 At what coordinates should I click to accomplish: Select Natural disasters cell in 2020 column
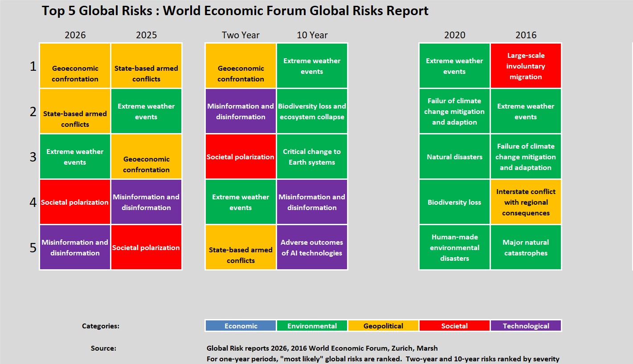pos(454,157)
